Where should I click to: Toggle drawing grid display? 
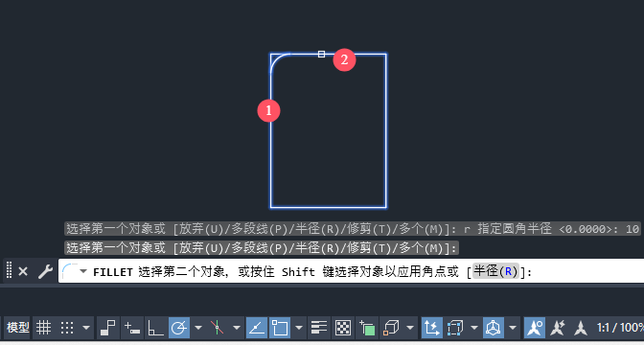point(43,328)
